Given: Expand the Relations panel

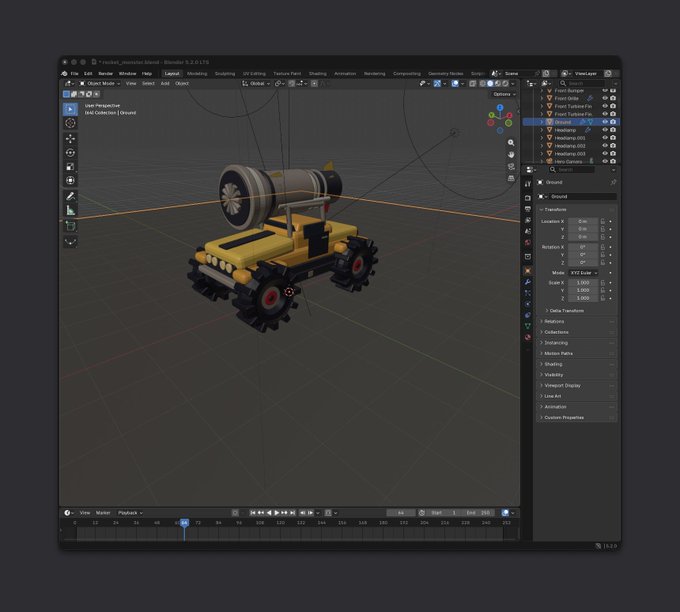Looking at the screenshot, I should [577, 321].
